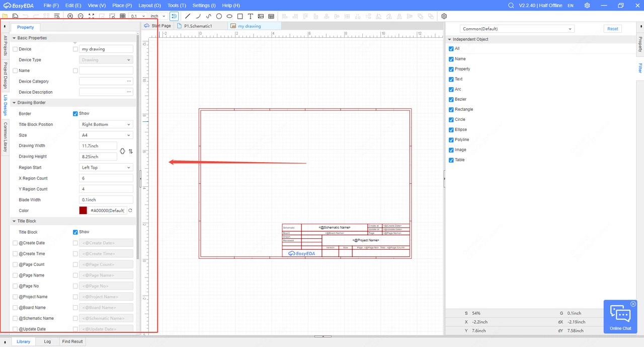The width and height of the screenshot is (644, 347).
Task: Open the Place menu
Action: [122, 5]
